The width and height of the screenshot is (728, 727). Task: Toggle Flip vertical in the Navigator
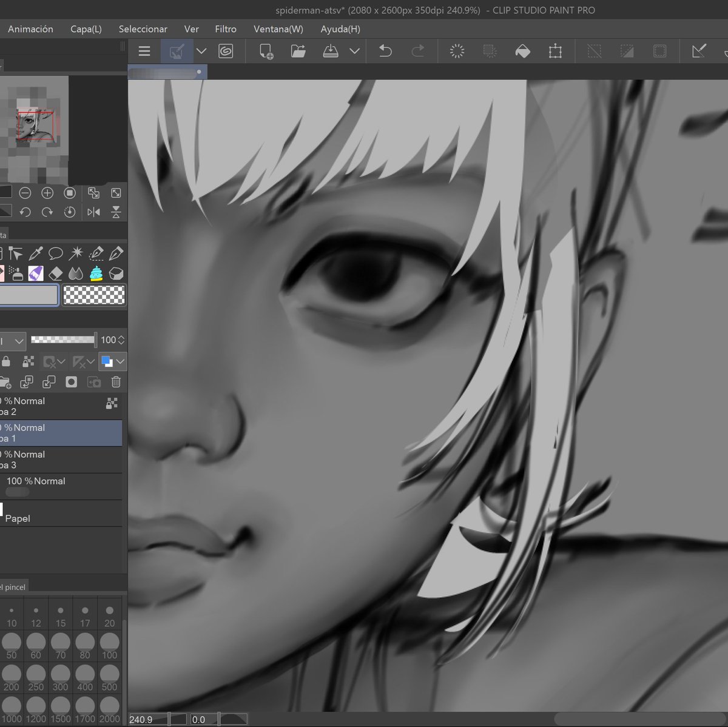[116, 212]
